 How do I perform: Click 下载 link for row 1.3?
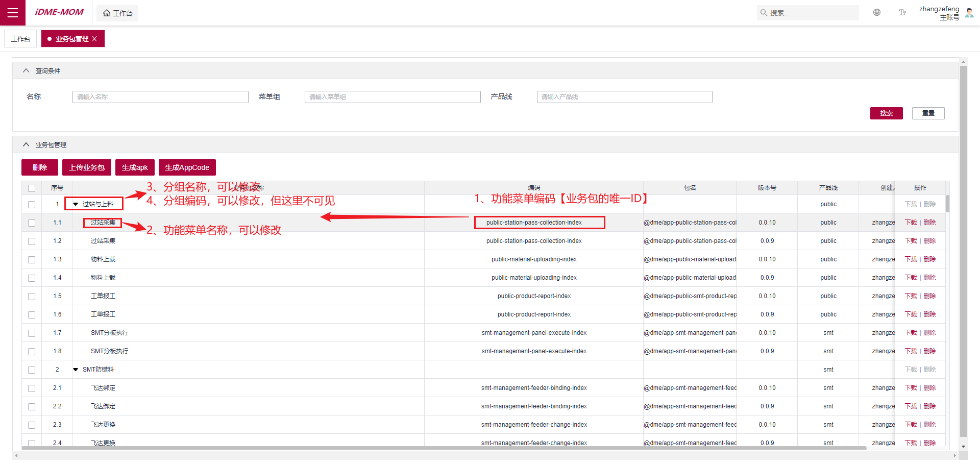911,259
